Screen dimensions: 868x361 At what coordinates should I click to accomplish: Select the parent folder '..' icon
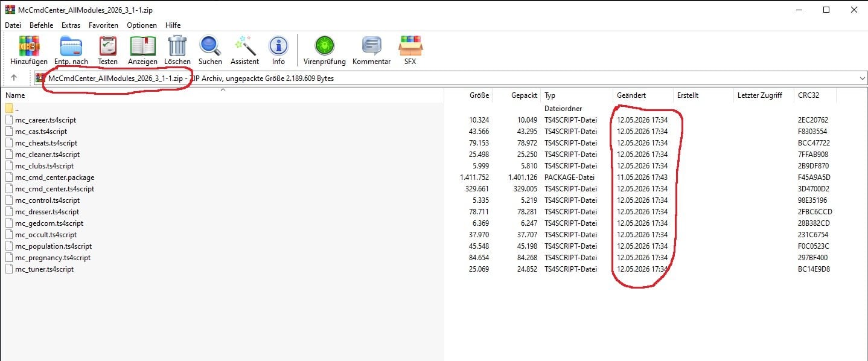tap(9, 109)
